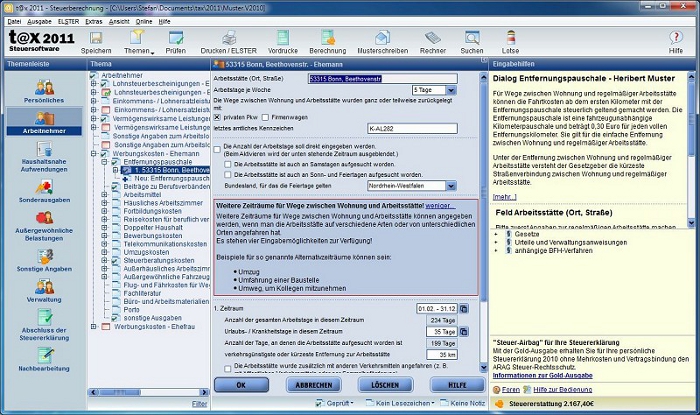The width and height of the screenshot is (700, 415).
Task: Collapse Werbungskosten - Ehemann tree node
Action: tap(94, 154)
